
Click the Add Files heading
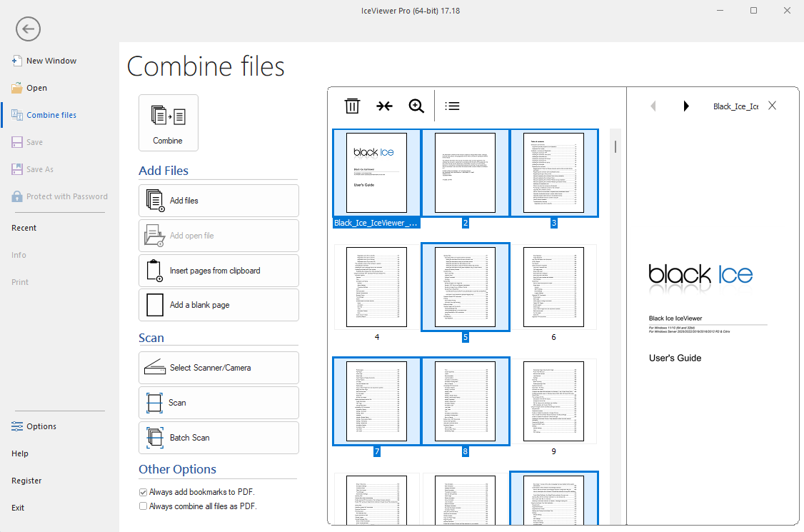pyautogui.click(x=164, y=171)
